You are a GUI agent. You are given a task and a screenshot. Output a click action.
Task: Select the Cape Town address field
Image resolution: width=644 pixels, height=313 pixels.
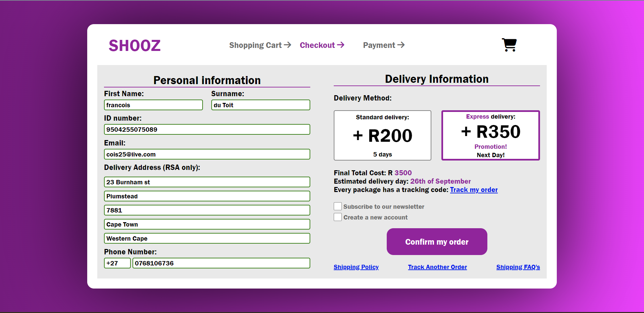pos(207,225)
